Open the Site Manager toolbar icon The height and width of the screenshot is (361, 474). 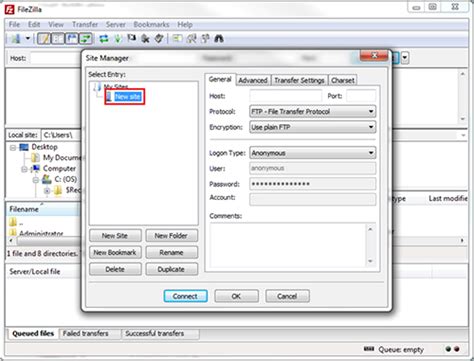(16, 39)
